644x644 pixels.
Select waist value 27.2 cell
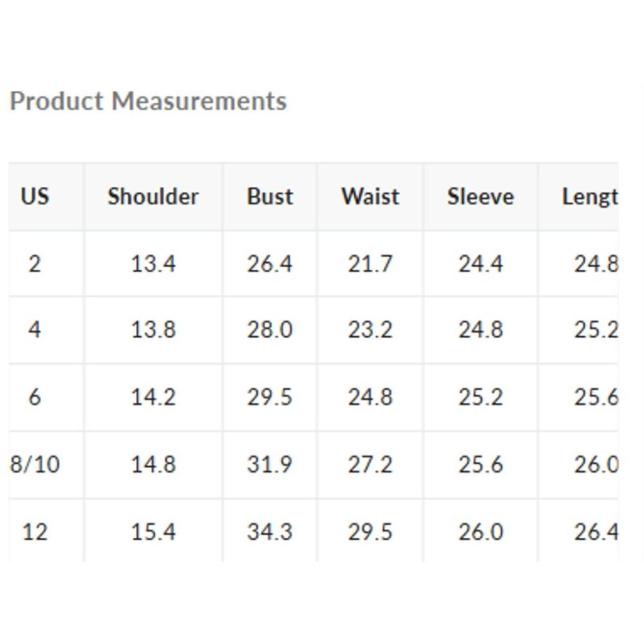click(x=370, y=464)
